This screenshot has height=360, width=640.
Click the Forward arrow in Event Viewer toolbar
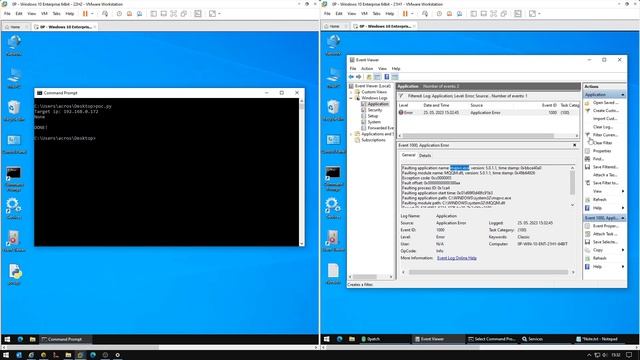359,77
